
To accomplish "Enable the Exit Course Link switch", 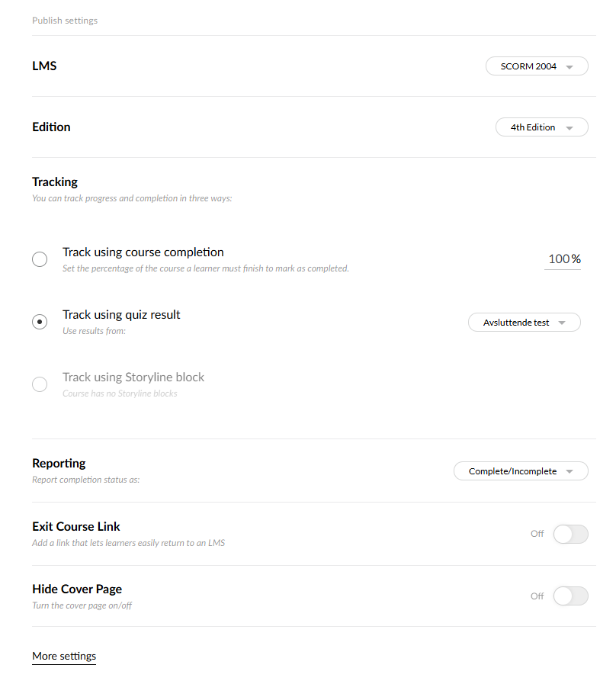I will coord(570,534).
